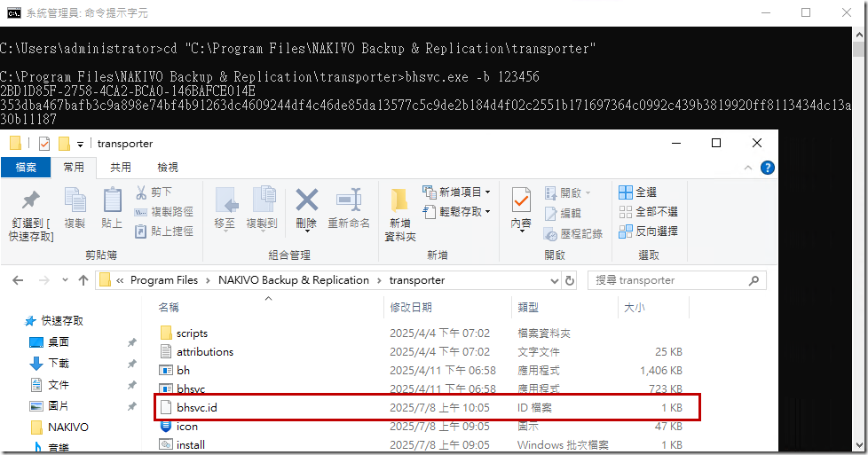Click Select None in the ribbon
The image size is (868, 455).
648,211
